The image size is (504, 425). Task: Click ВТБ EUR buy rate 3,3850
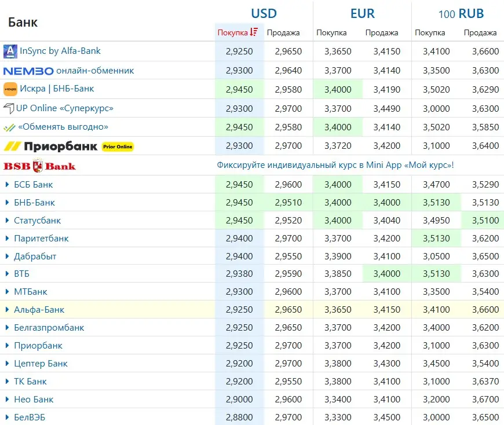click(x=338, y=274)
